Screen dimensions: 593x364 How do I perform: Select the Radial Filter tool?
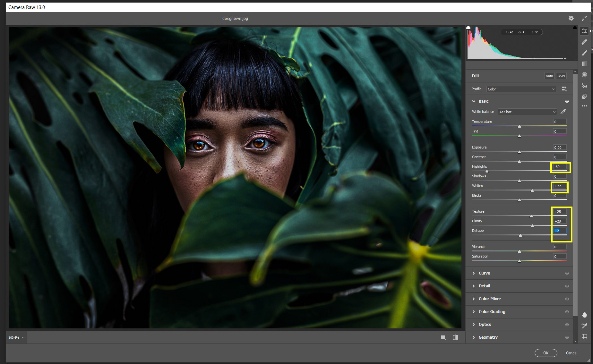[584, 75]
